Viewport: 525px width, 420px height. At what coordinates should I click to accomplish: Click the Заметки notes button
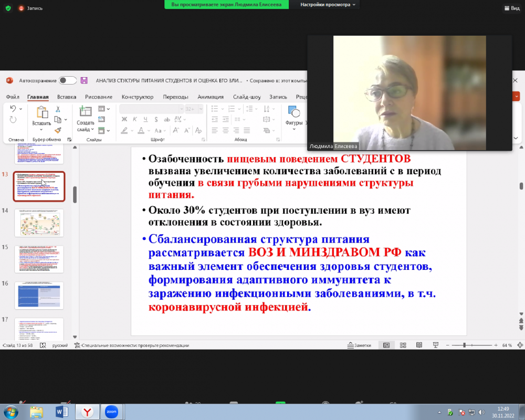360,345
